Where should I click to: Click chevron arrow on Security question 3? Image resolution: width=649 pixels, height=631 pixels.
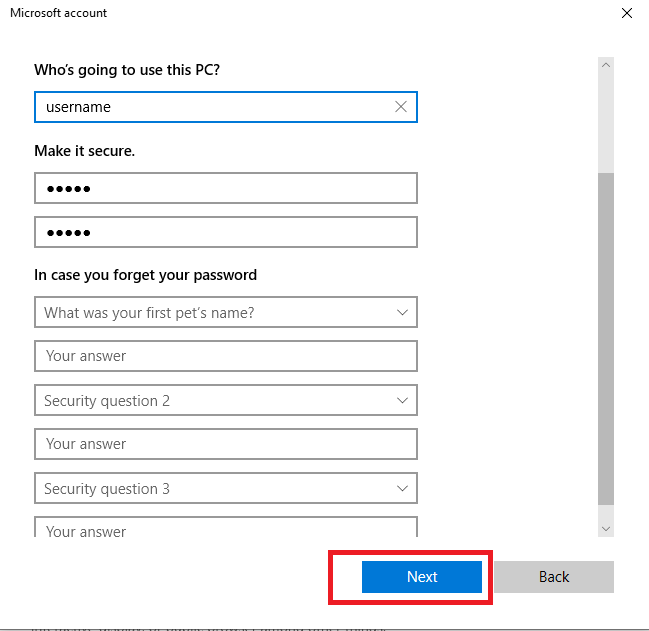(402, 489)
